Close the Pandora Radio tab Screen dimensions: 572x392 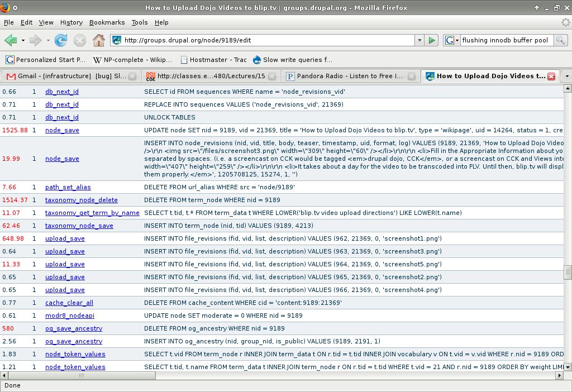(412, 76)
